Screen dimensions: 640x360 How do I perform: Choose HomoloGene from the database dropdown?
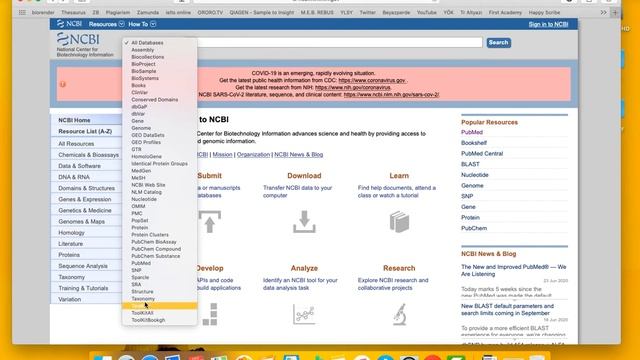point(146,156)
